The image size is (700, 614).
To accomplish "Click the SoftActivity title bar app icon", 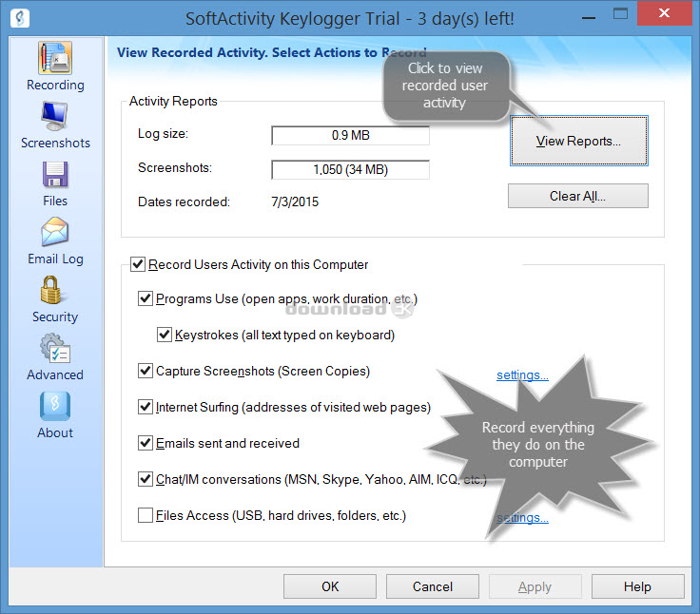I will [x=18, y=18].
